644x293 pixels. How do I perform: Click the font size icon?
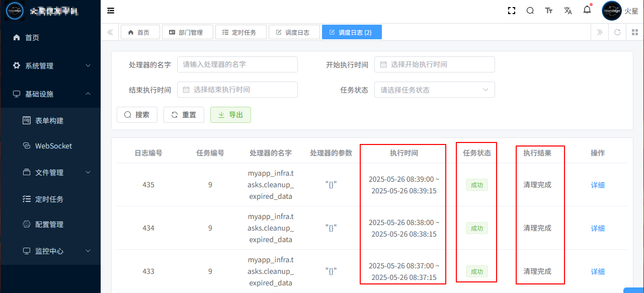coord(549,11)
